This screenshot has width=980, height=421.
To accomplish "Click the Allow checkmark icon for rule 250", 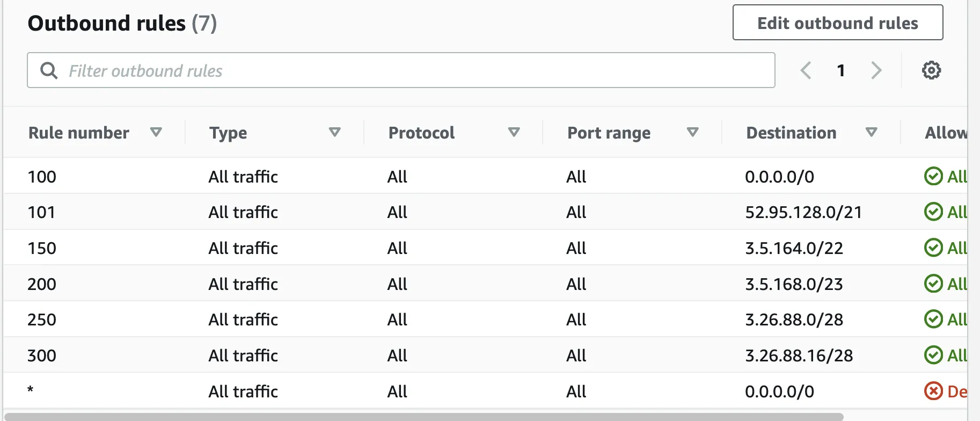I will pyautogui.click(x=933, y=319).
